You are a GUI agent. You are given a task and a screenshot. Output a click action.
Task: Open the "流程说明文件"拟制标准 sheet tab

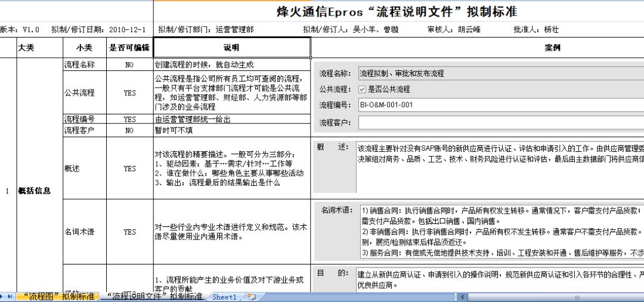[x=153, y=297]
